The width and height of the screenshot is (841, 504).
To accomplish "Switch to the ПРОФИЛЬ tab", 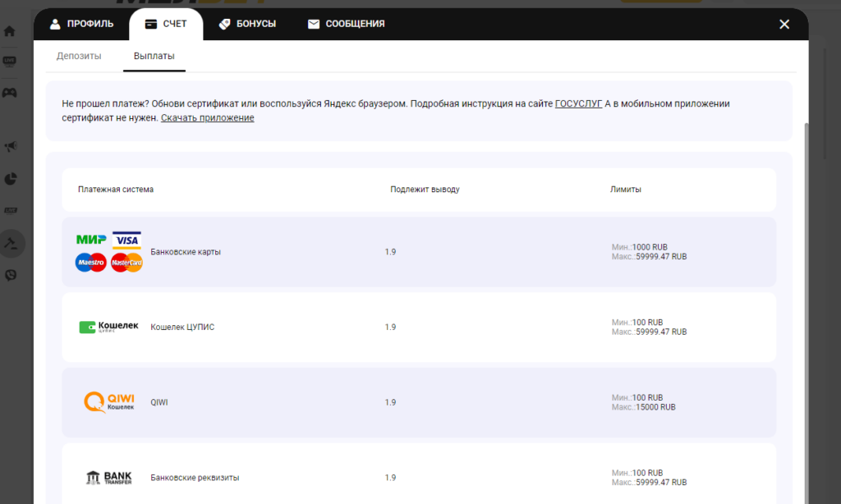I will point(81,24).
